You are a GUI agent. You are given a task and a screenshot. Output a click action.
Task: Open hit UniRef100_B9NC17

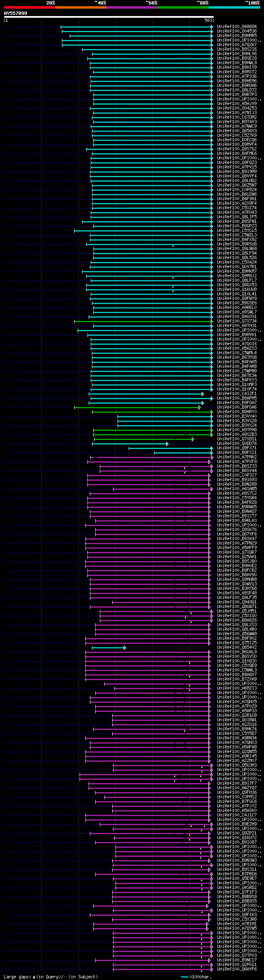[x=237, y=960]
